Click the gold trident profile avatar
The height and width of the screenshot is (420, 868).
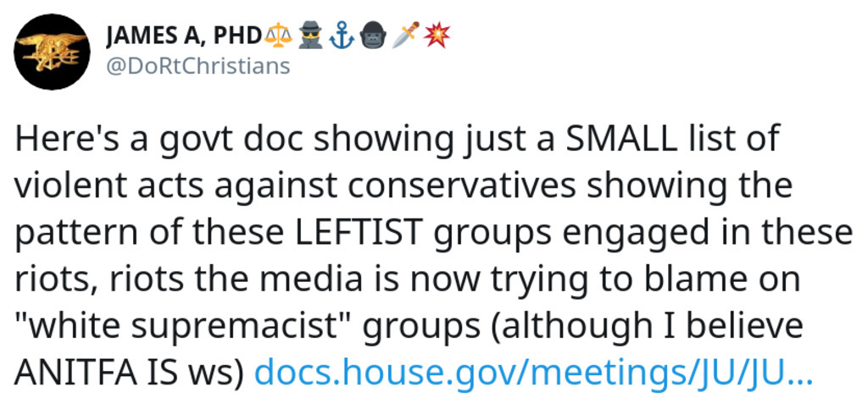click(x=52, y=52)
